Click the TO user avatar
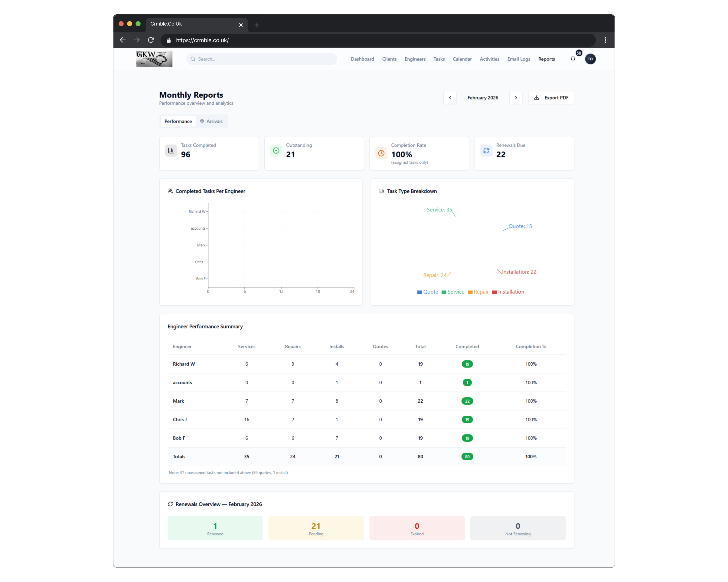The width and height of the screenshot is (728, 582). [x=590, y=59]
